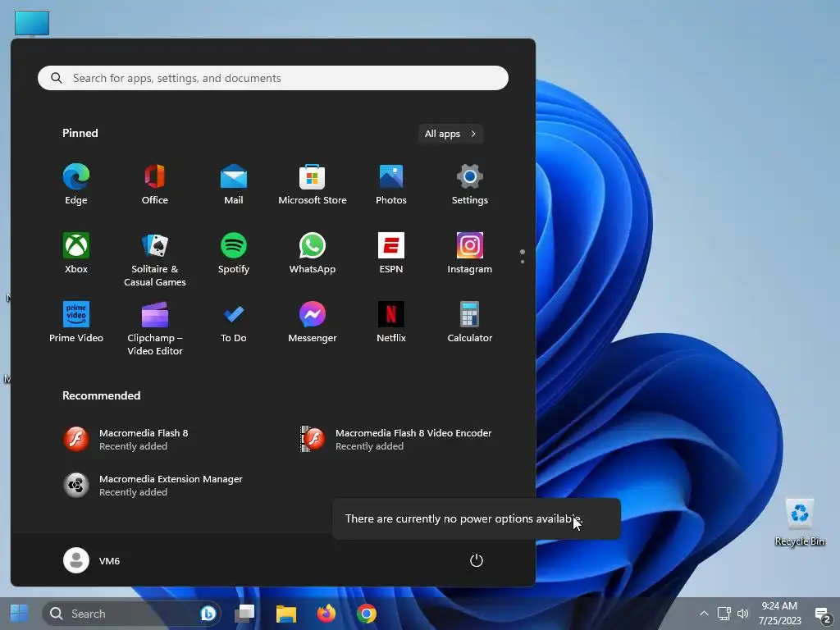This screenshot has width=840, height=630.
Task: Open the volume control in tray
Action: point(742,614)
